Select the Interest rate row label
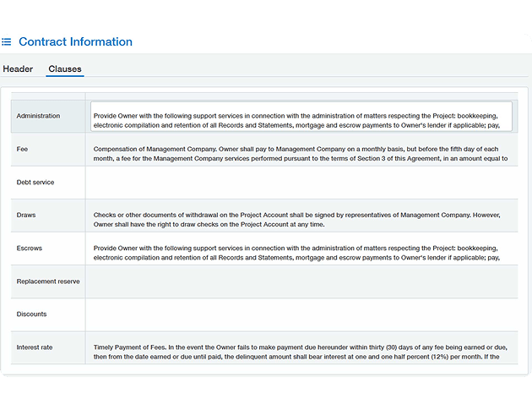The width and height of the screenshot is (532, 410). click(x=35, y=347)
